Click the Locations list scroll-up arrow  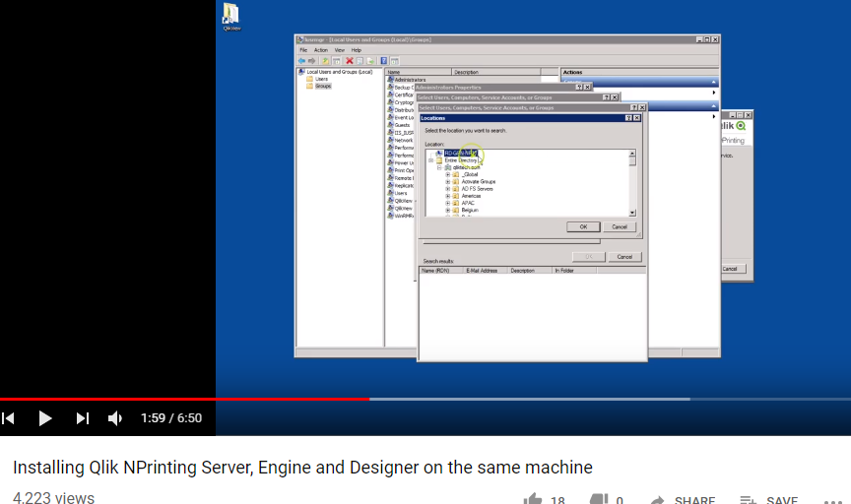632,154
